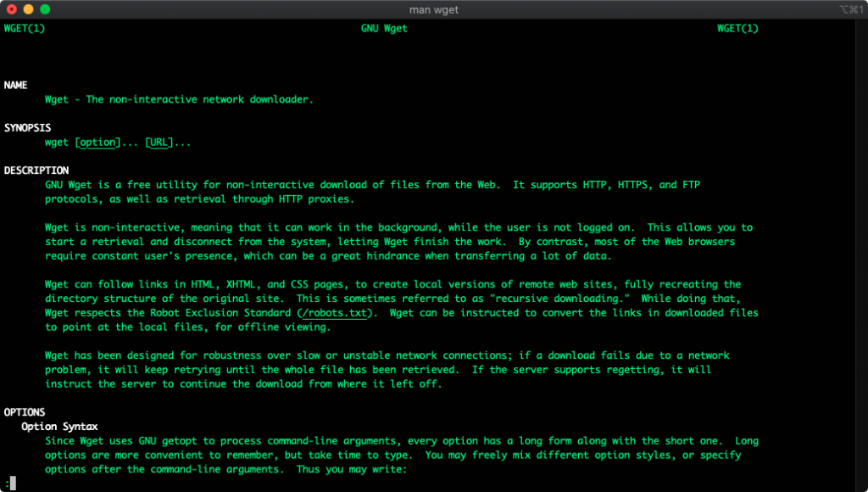Click the red close window button

12,9
